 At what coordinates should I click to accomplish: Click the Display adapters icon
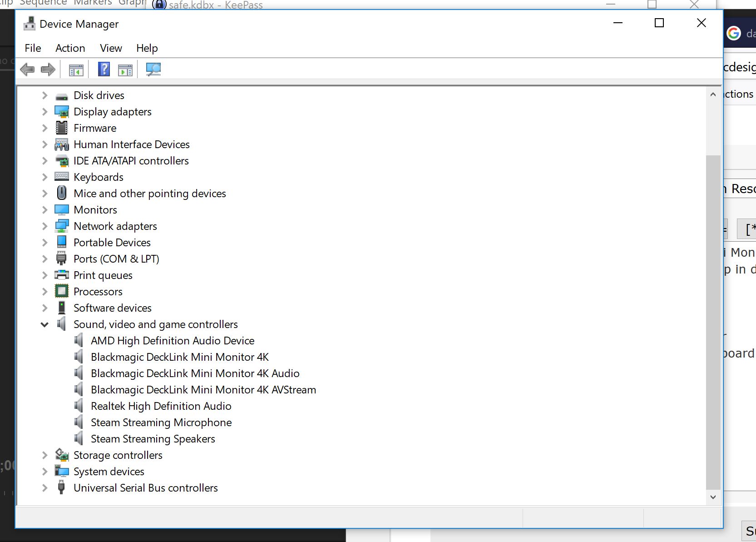[x=62, y=112]
